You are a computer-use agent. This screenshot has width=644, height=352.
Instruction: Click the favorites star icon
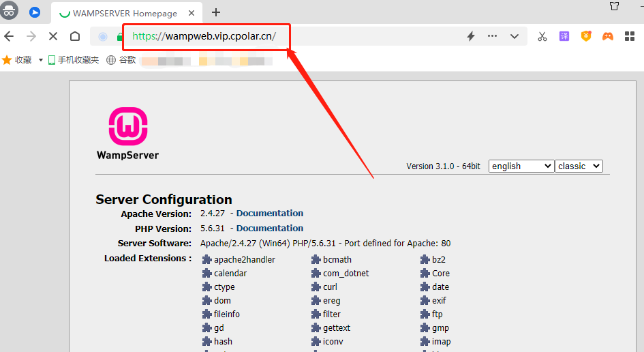(7, 60)
